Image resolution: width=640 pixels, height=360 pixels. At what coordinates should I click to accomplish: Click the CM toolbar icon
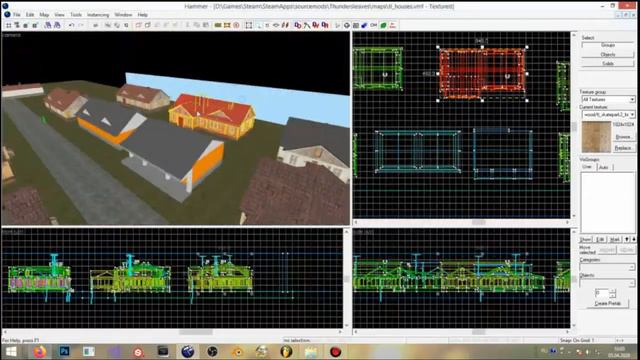coord(373,25)
